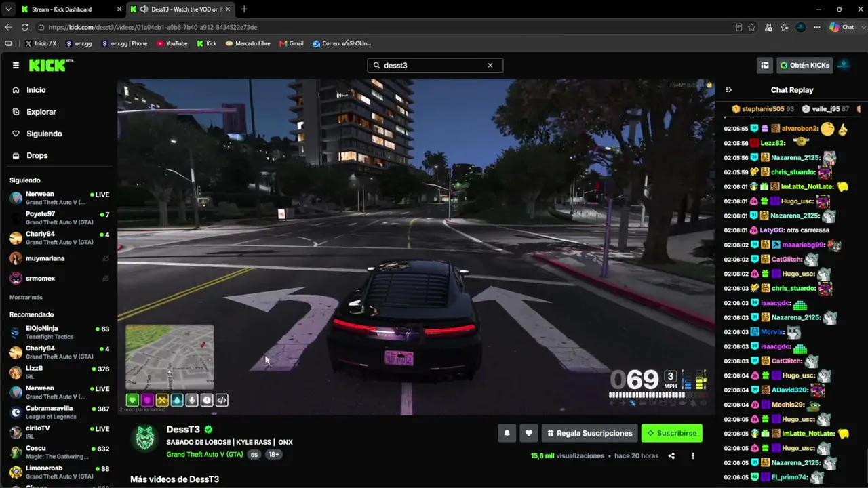Click the GTA minimap in the video

pos(170,357)
